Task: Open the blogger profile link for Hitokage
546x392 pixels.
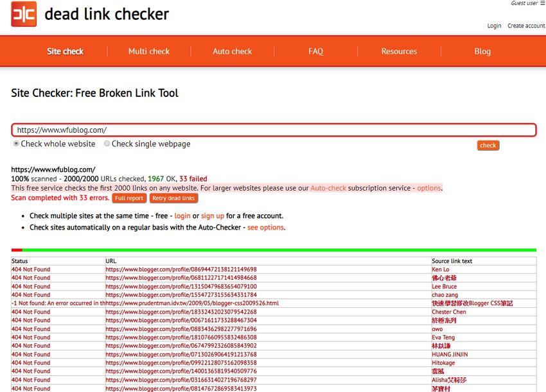Action: click(x=181, y=362)
